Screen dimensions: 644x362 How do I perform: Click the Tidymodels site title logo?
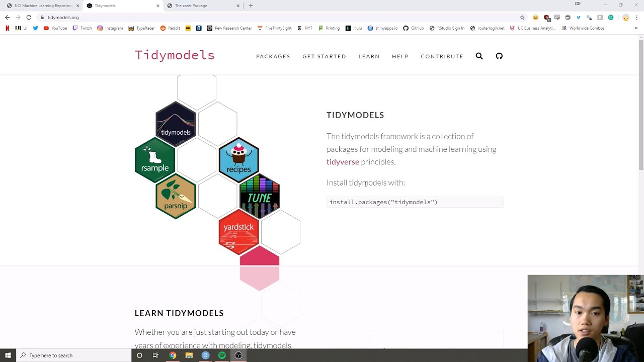coord(175,55)
